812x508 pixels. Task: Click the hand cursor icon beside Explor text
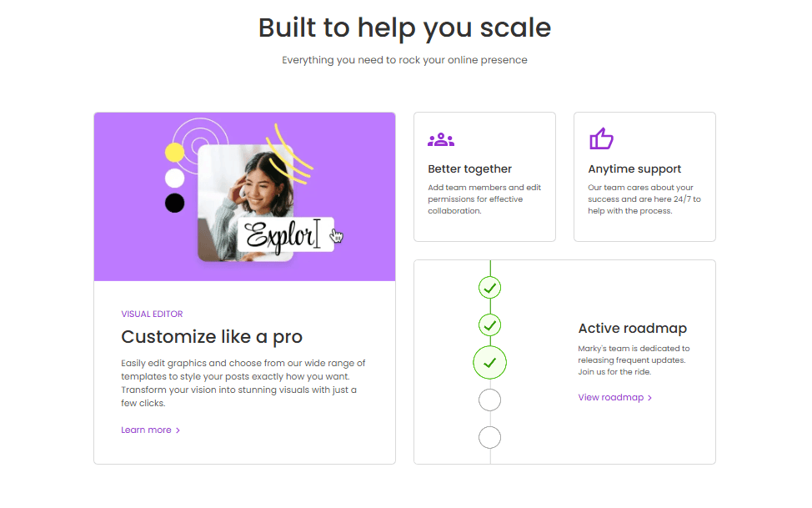coord(337,236)
